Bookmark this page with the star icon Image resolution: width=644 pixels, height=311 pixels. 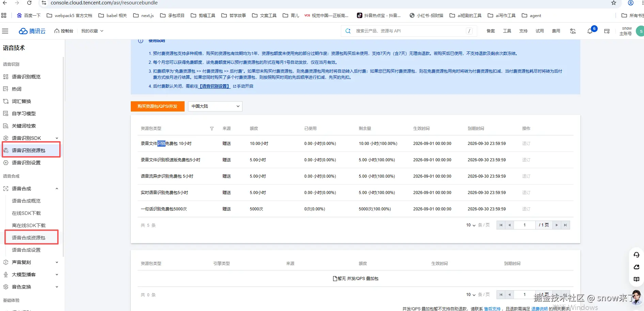coord(614,3)
